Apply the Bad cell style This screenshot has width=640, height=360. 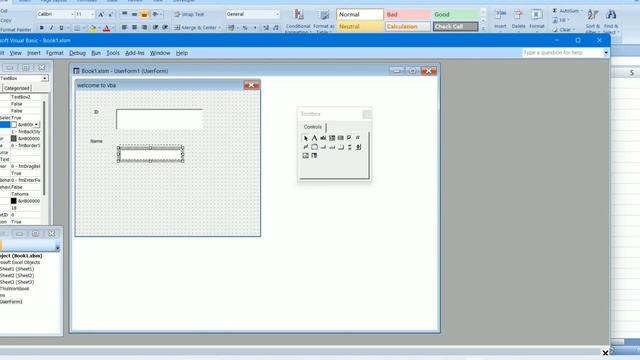pos(407,14)
